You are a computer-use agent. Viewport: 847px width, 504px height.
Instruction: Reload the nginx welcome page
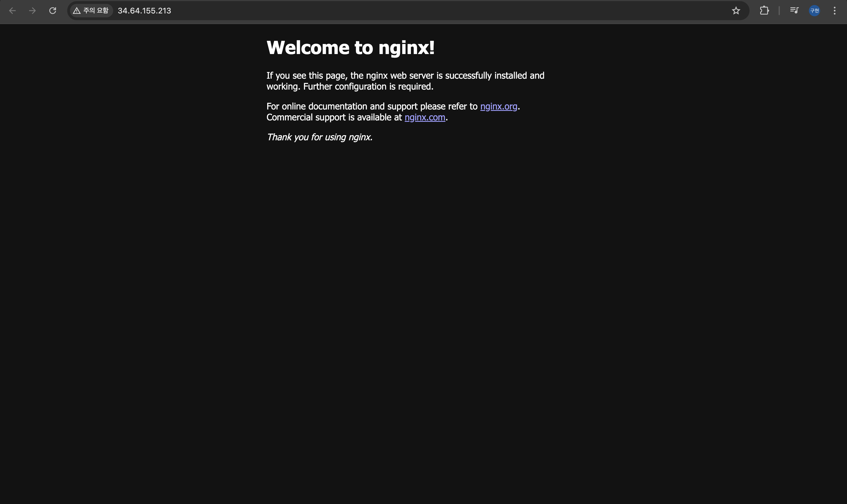(53, 11)
